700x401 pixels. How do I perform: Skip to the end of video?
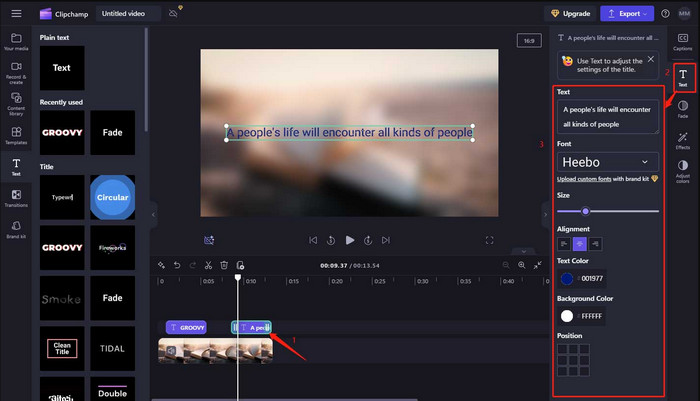[386, 240]
